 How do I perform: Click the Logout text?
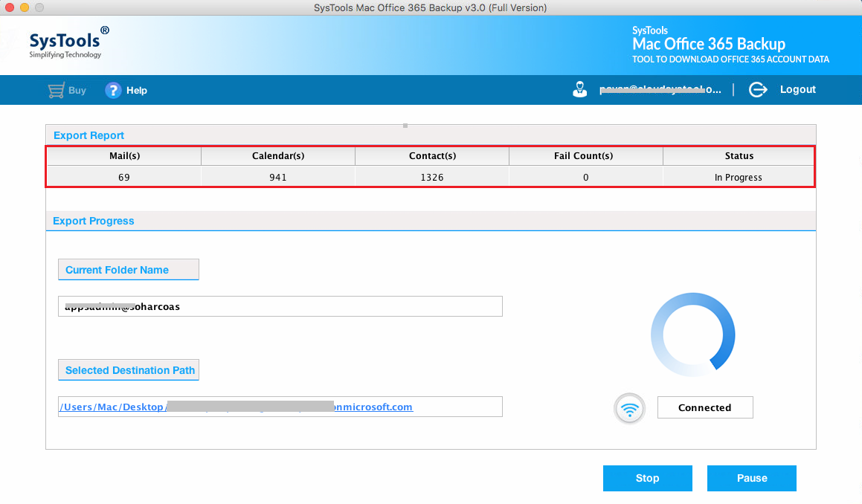tap(798, 90)
